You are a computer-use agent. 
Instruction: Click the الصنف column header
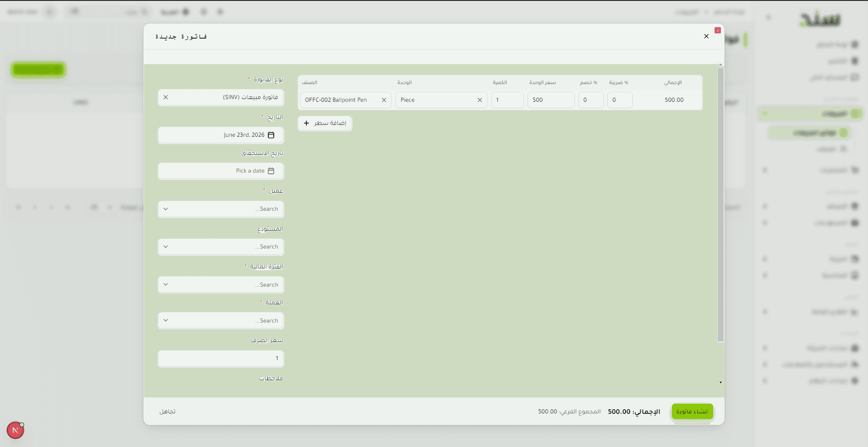[310, 83]
